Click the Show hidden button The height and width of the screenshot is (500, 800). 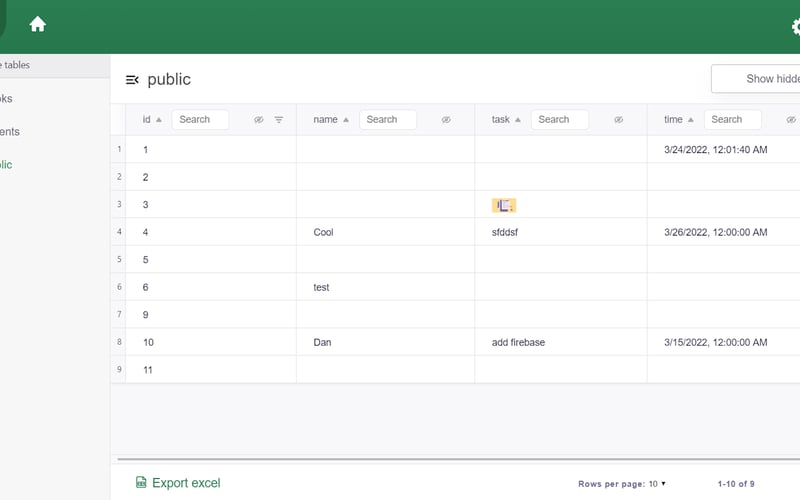point(756,79)
